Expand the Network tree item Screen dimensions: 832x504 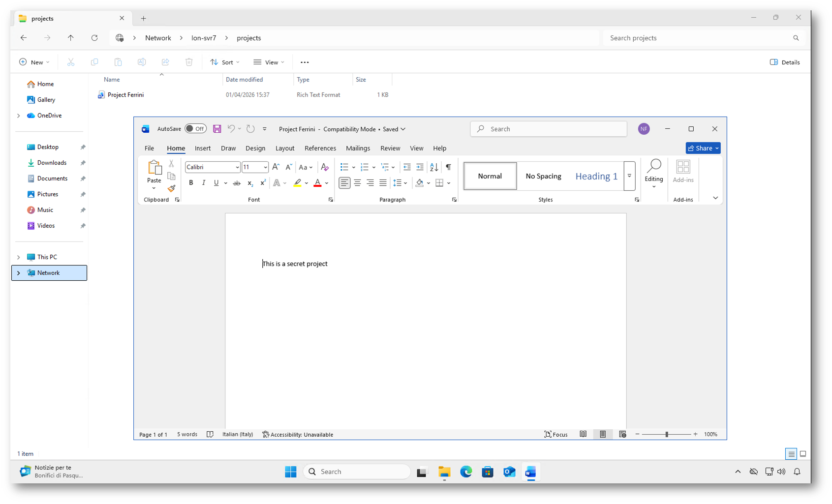click(19, 273)
